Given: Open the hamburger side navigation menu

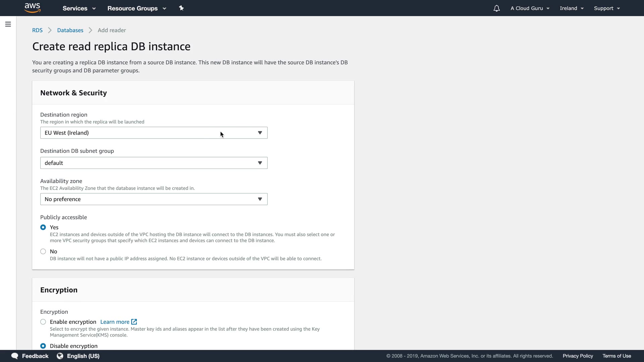Looking at the screenshot, I should (8, 24).
